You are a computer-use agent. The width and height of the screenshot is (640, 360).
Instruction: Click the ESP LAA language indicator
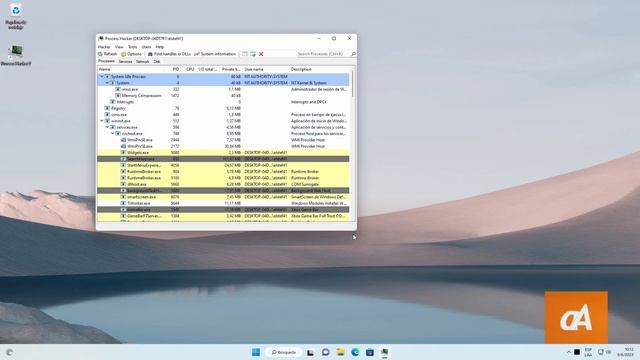[588, 352]
